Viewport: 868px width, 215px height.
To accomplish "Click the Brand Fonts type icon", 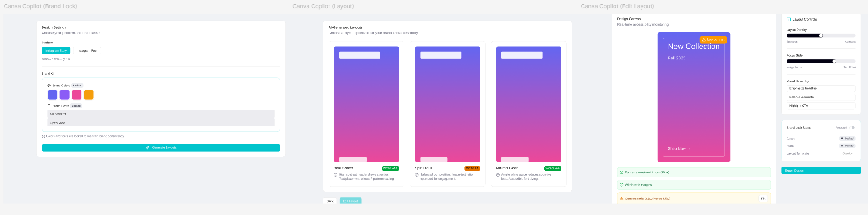I will coord(49,106).
